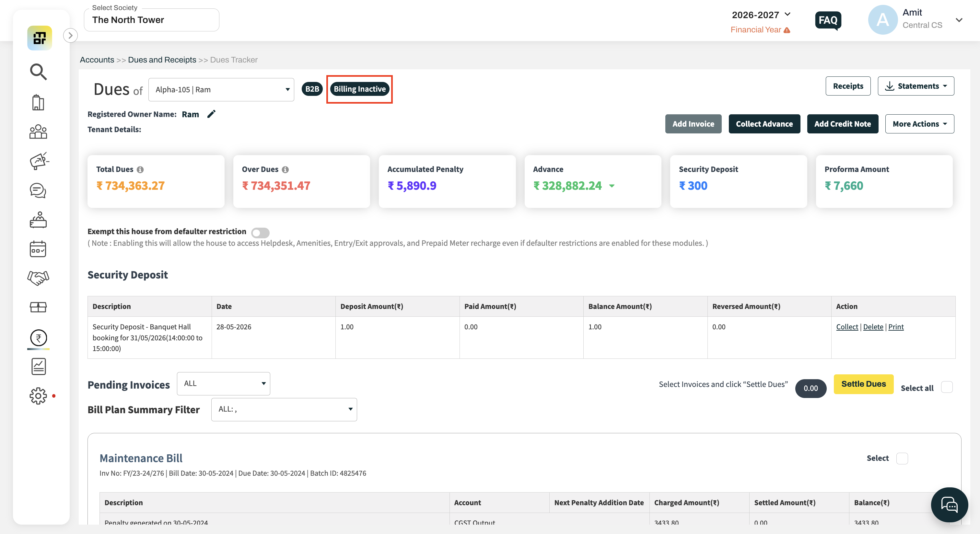This screenshot has width=980, height=534.
Task: Click the Accumulated Penalty amount ₹ 5,890.9
Action: 412,186
